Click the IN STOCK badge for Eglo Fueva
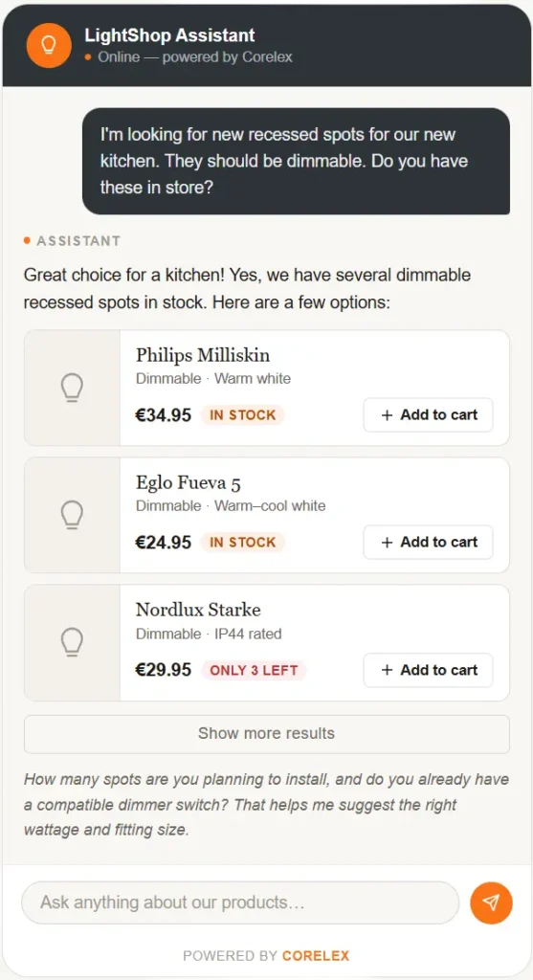 pyautogui.click(x=242, y=543)
